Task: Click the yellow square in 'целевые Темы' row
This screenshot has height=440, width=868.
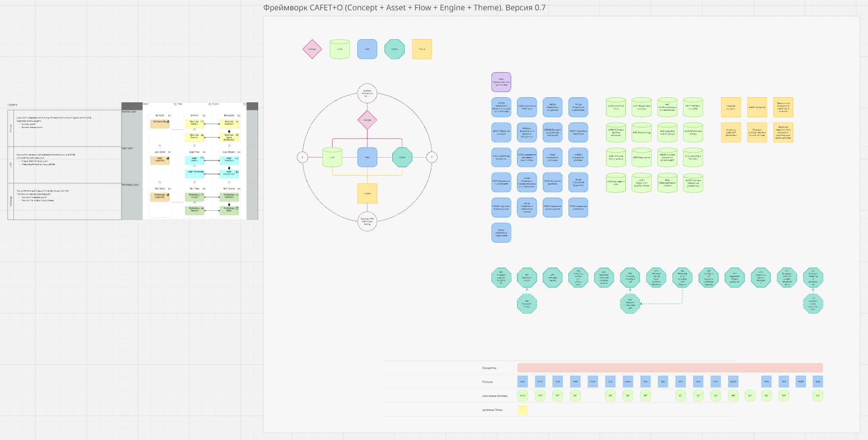Action: (x=523, y=410)
